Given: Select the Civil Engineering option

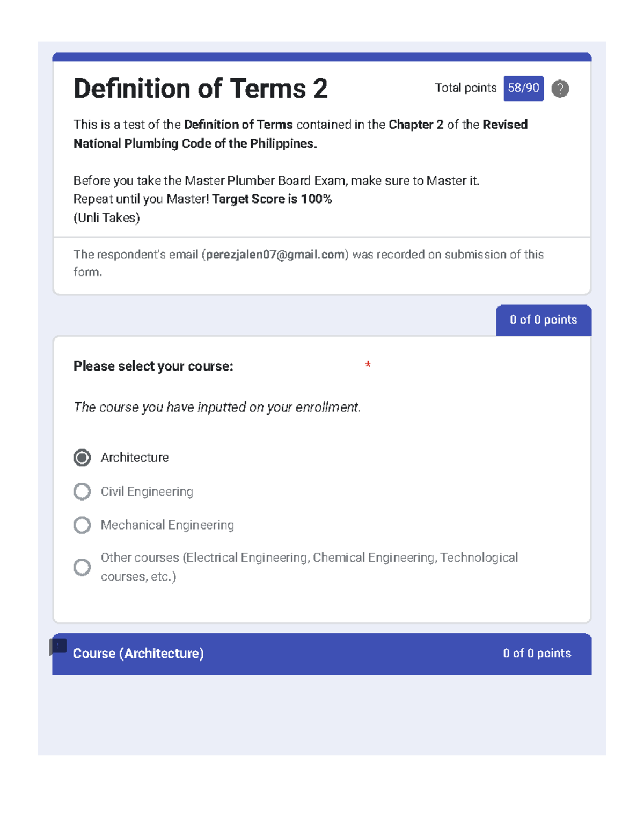Looking at the screenshot, I should click(82, 491).
